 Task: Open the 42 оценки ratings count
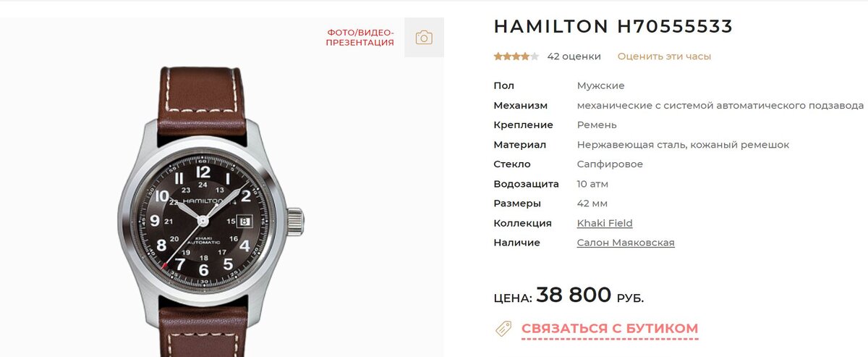click(574, 56)
